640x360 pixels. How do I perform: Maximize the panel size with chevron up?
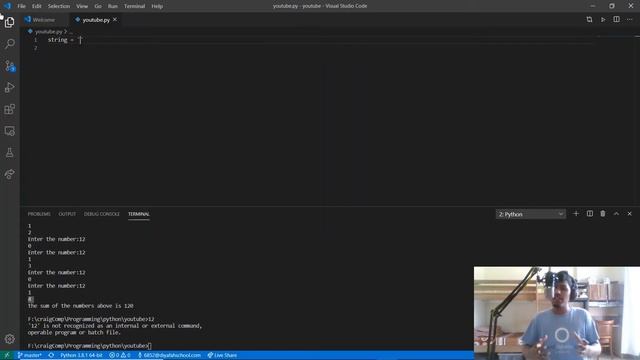616,213
